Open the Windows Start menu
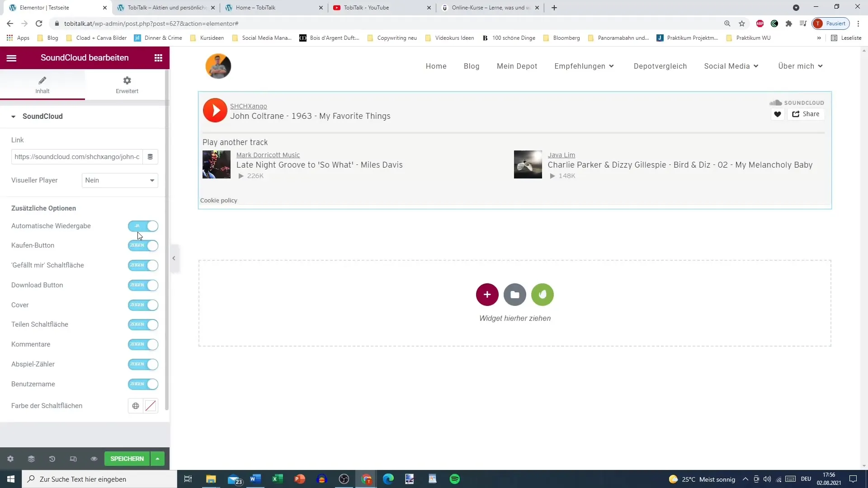The height and width of the screenshot is (488, 868). (11, 479)
